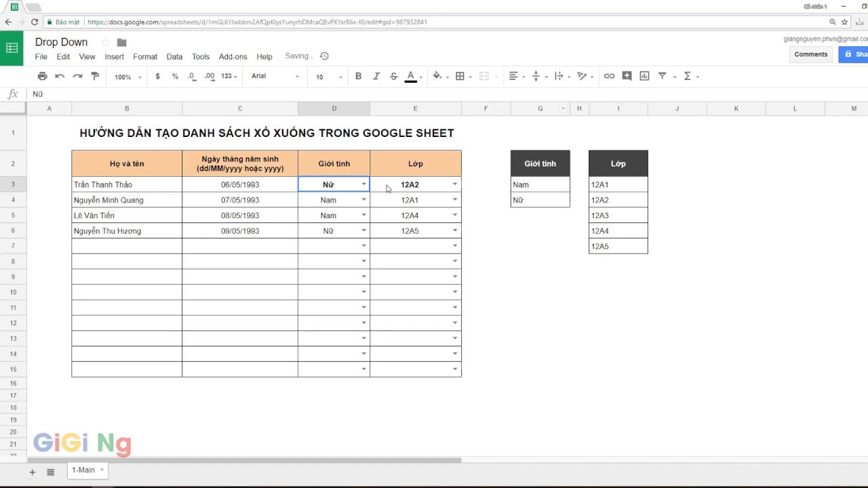Image resolution: width=868 pixels, height=488 pixels.
Task: Increase decimal places
Action: click(210, 77)
